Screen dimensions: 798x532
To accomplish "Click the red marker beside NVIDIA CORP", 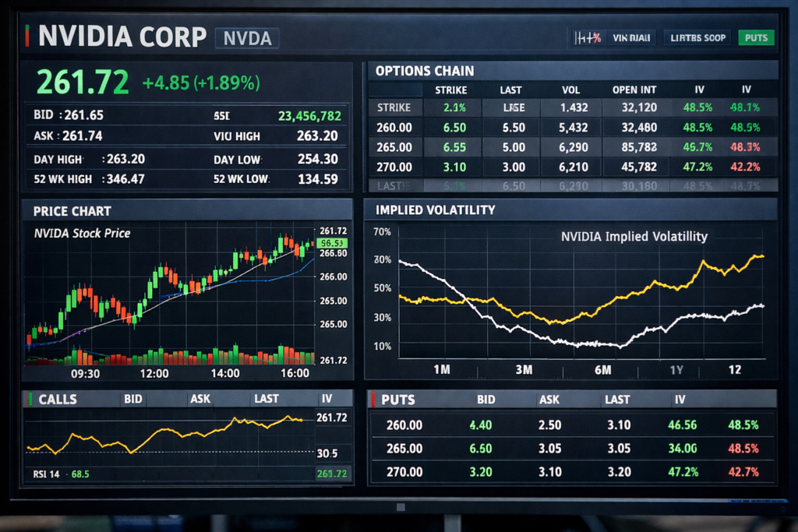I will coord(28,36).
